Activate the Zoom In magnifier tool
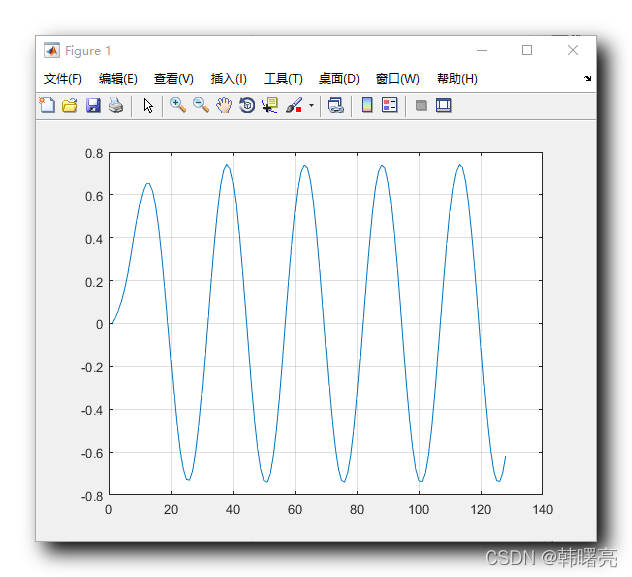 [178, 105]
